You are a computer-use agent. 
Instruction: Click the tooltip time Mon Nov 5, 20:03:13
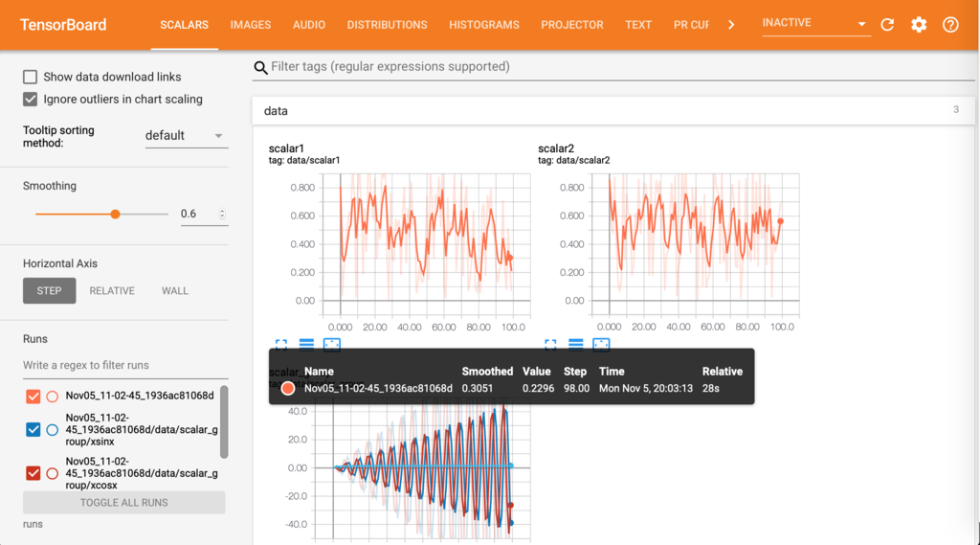point(646,389)
